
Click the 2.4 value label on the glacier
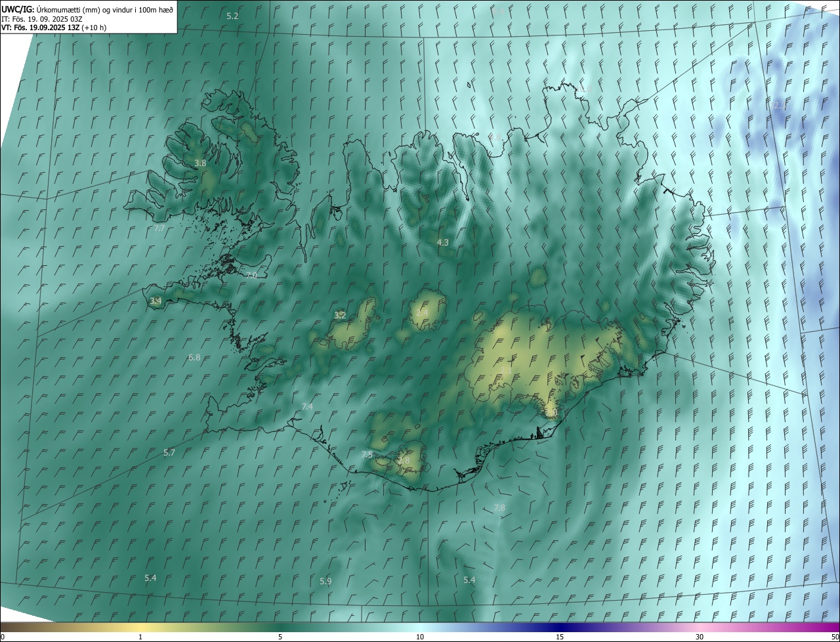(x=422, y=312)
